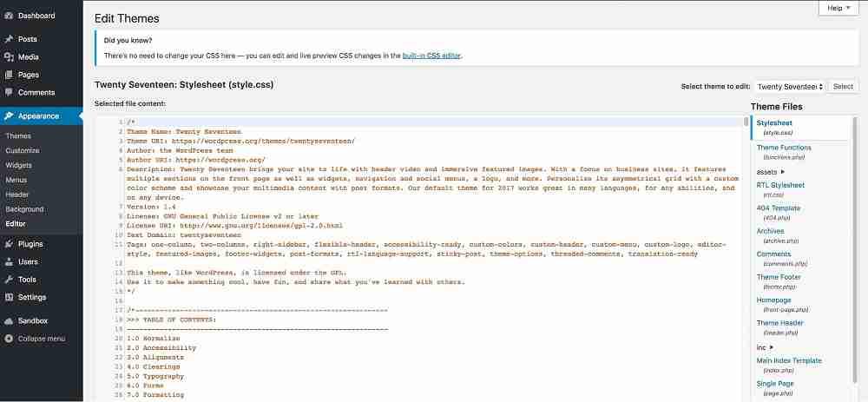The width and height of the screenshot is (868, 402).
Task: Click the Posts pushpin icon
Action: tap(9, 39)
